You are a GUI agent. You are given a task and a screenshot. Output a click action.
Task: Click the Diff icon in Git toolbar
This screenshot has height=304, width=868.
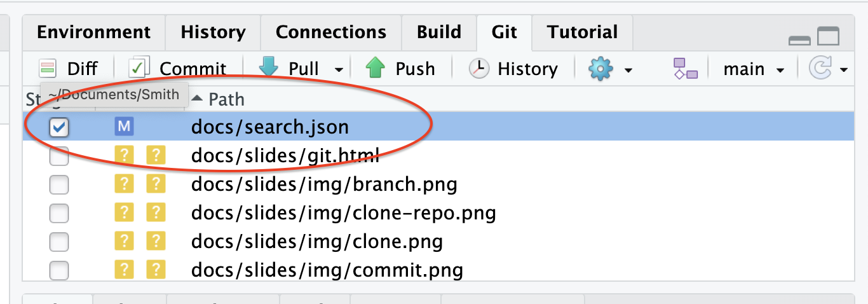48,69
